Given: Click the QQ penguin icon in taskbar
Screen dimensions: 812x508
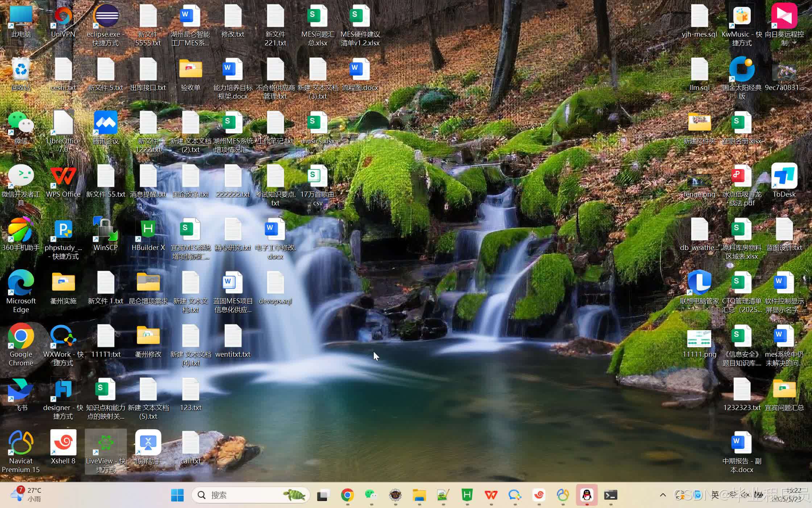Looking at the screenshot, I should 587,495.
